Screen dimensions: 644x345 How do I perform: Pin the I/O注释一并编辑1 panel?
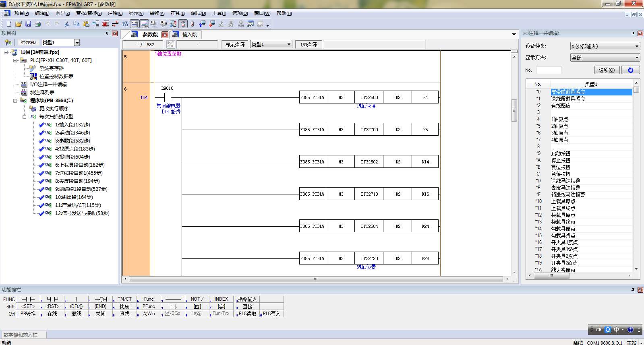[633, 33]
